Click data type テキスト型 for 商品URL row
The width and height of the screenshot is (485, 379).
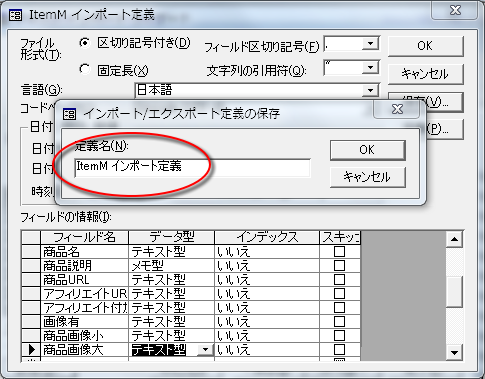coord(171,280)
